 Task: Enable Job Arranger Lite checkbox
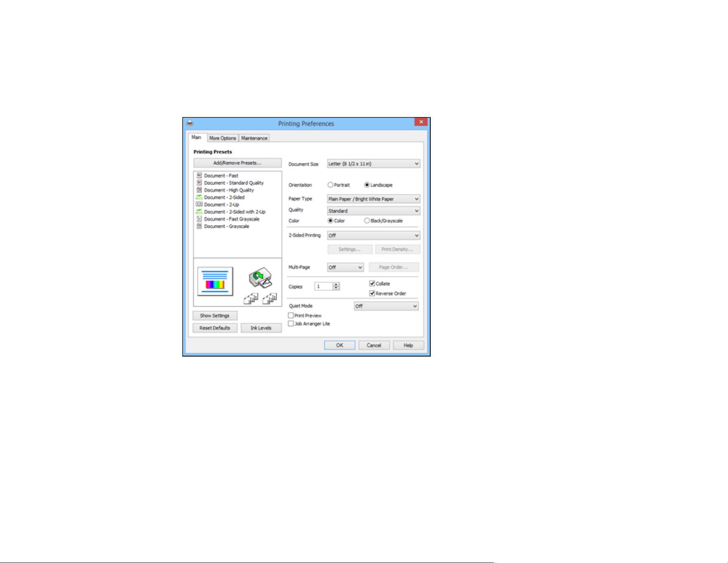tap(291, 323)
